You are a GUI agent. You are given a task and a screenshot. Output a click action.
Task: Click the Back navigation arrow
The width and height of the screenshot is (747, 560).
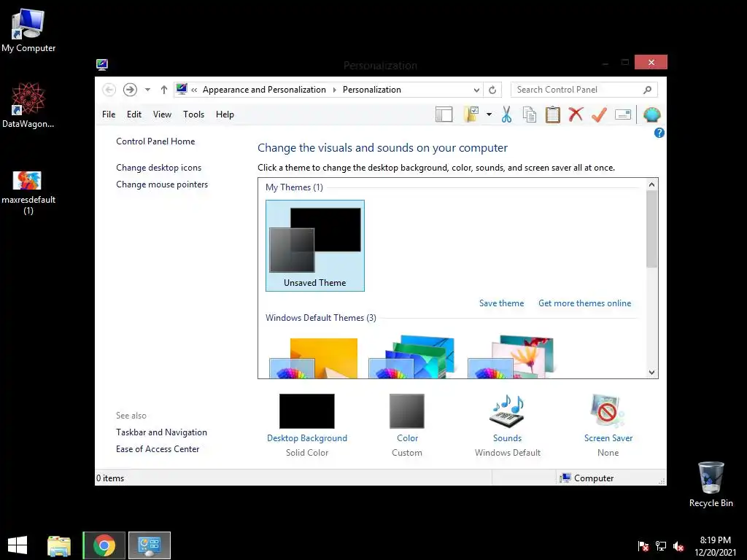click(x=109, y=90)
